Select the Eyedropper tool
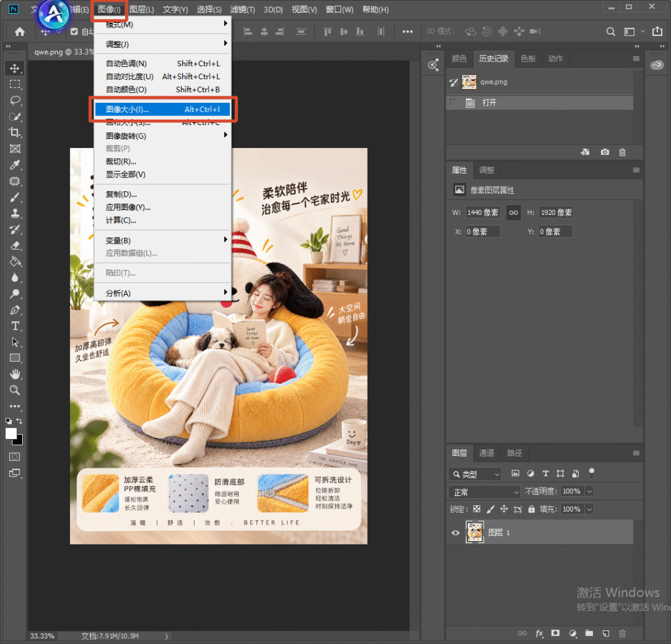Viewport: 671px width, 644px height. (15, 164)
